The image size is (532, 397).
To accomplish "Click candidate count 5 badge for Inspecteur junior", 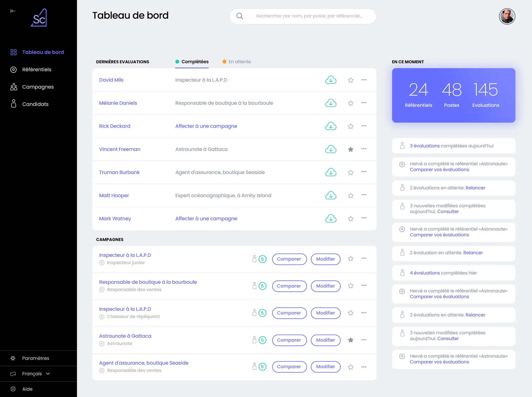I will pyautogui.click(x=262, y=259).
